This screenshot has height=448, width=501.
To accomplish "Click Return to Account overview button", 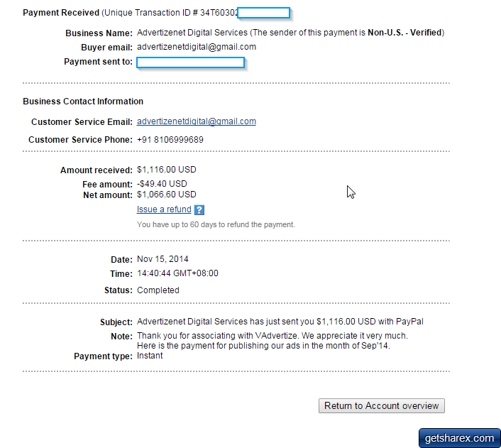I will coord(382,405).
